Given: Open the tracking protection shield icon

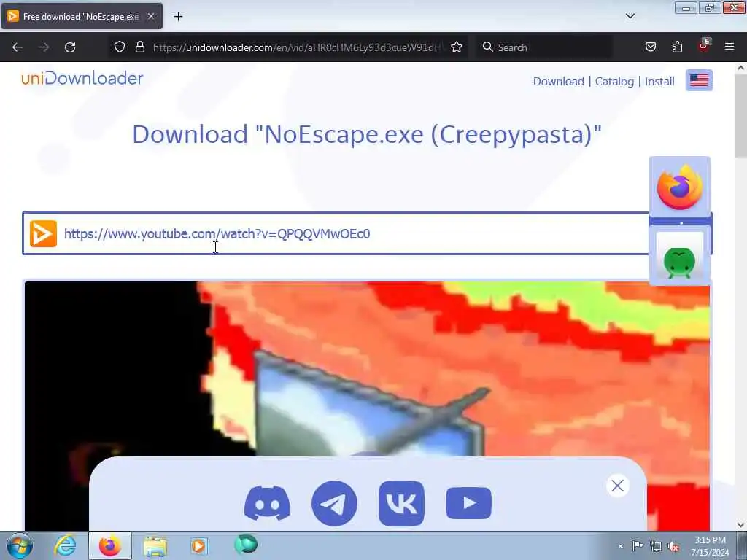Looking at the screenshot, I should click(x=120, y=47).
